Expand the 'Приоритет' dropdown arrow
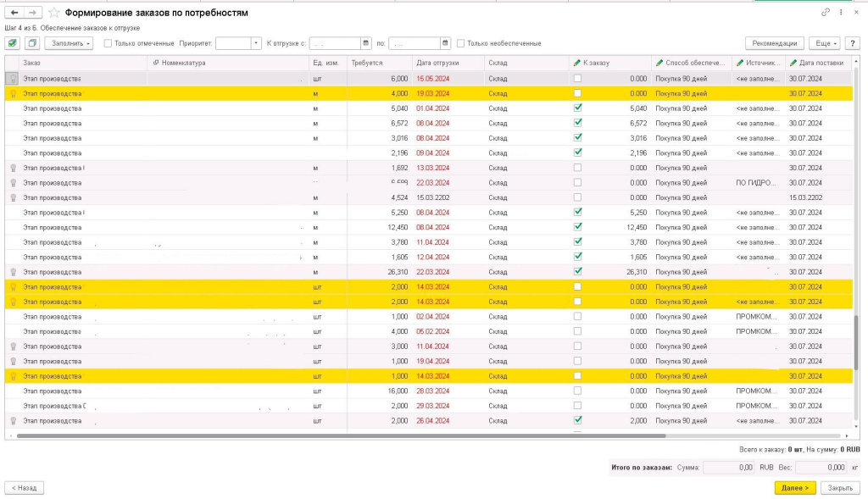This screenshot has height=499, width=868. tap(256, 43)
